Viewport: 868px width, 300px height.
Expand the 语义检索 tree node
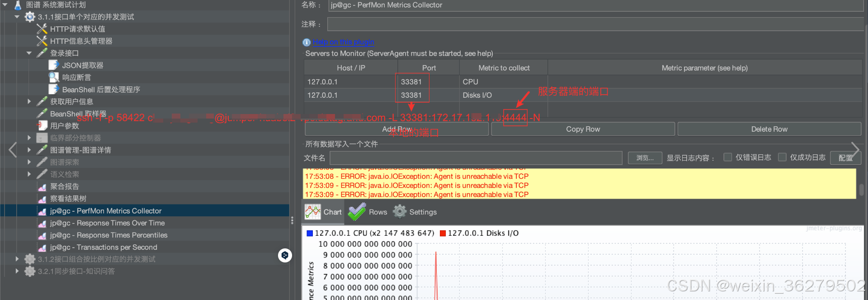[29, 174]
